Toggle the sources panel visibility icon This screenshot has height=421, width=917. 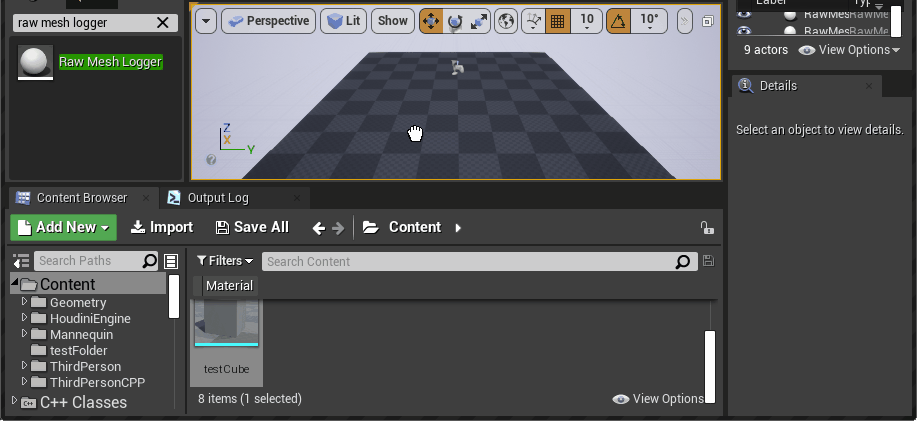(21, 261)
